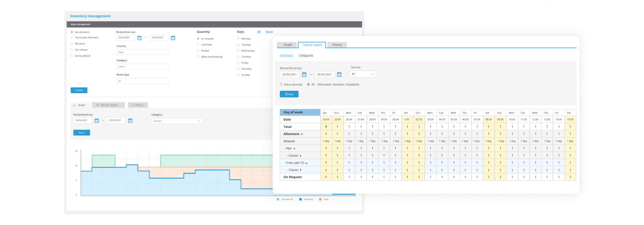This screenshot has height=225, width=644.
Task: Open calendar for sales period end date
Action: click(173, 38)
